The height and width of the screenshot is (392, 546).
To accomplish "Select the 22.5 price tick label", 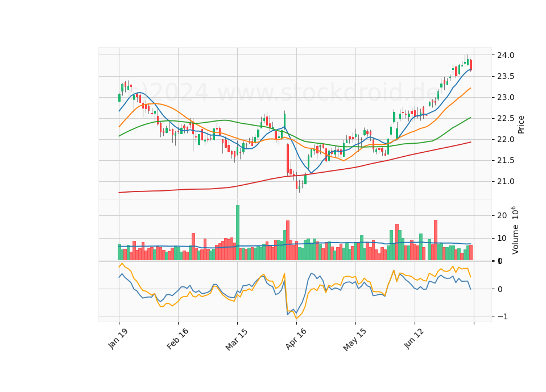I will [x=506, y=119].
